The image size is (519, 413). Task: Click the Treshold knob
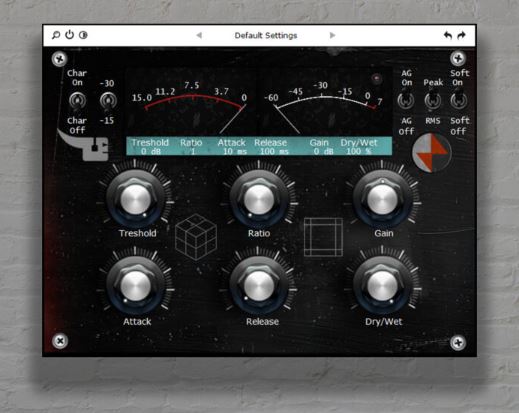point(135,199)
